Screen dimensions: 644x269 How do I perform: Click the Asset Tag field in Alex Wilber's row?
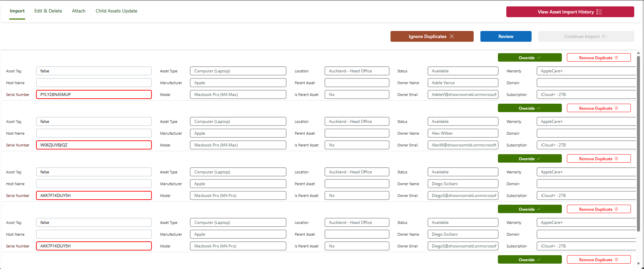point(94,122)
